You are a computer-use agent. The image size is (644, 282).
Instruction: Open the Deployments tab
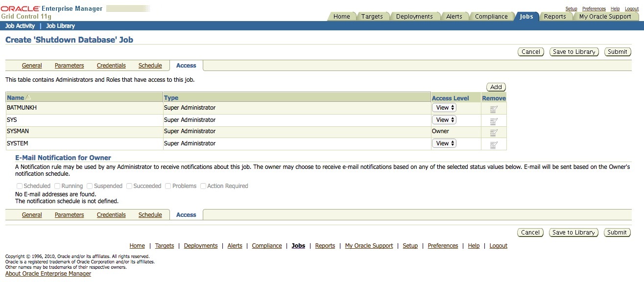pyautogui.click(x=414, y=17)
